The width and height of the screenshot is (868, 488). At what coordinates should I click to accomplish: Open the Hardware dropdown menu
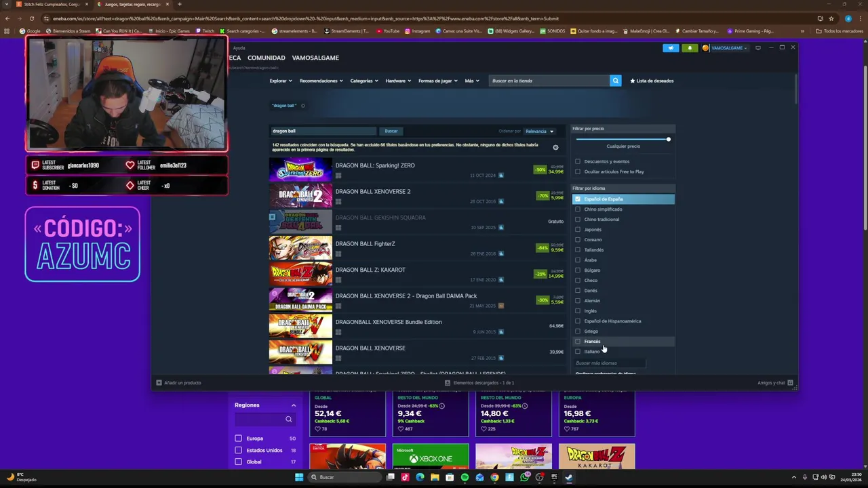[x=399, y=81]
